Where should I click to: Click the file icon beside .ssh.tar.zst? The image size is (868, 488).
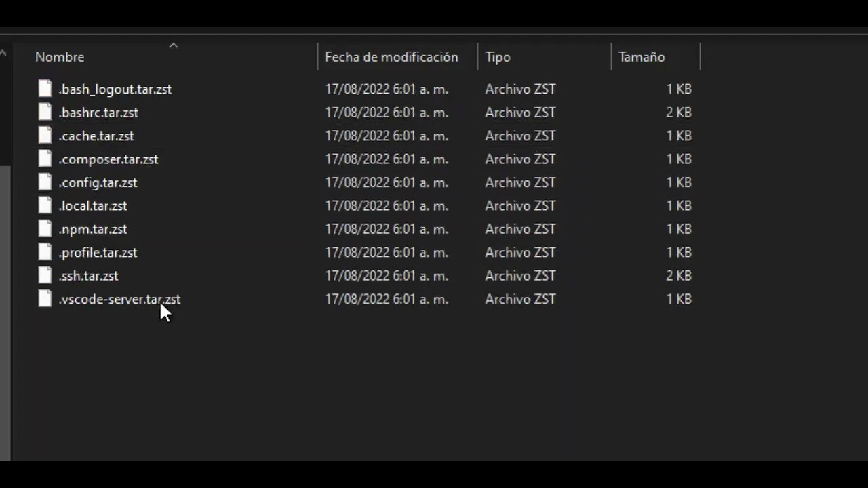coord(45,276)
